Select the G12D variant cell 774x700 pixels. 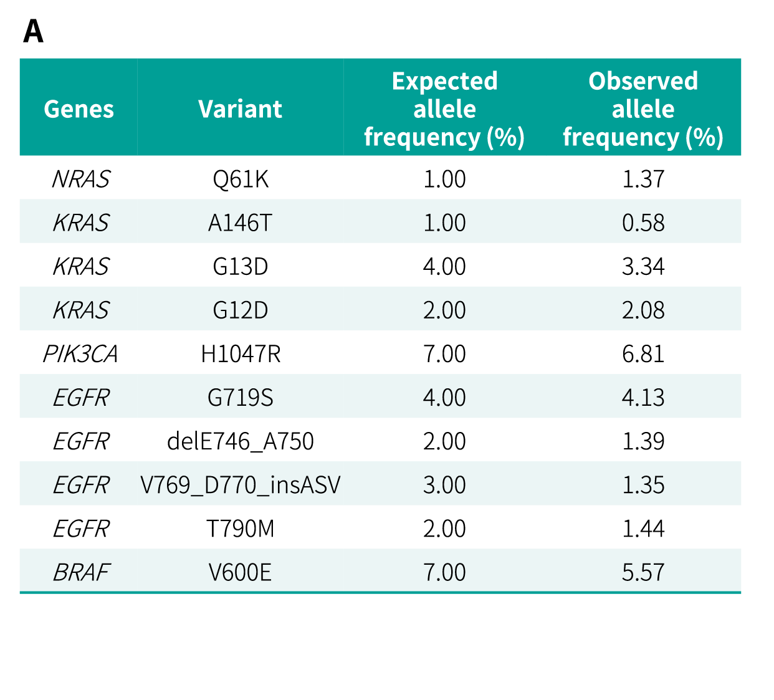(241, 310)
